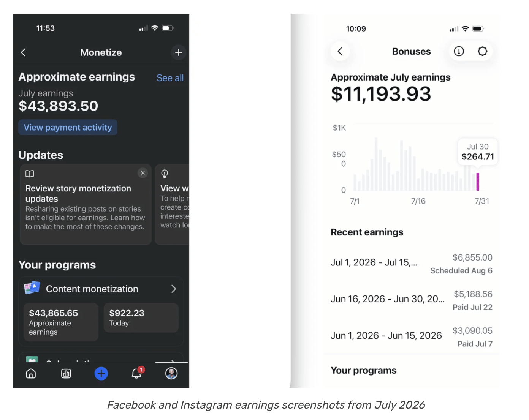The width and height of the screenshot is (529, 420).
Task: Click View payment activity button
Action: pyautogui.click(x=68, y=128)
